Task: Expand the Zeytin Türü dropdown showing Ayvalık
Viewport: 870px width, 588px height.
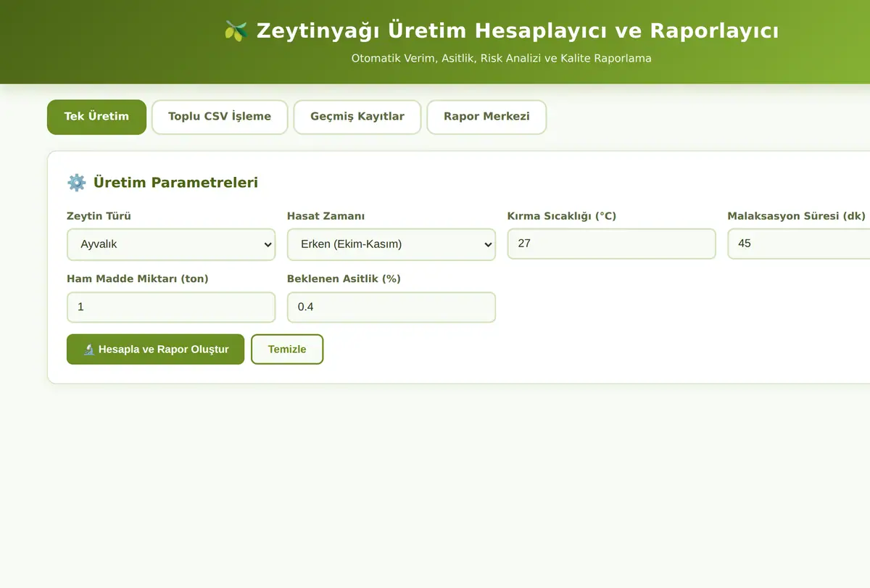Action: [171, 244]
